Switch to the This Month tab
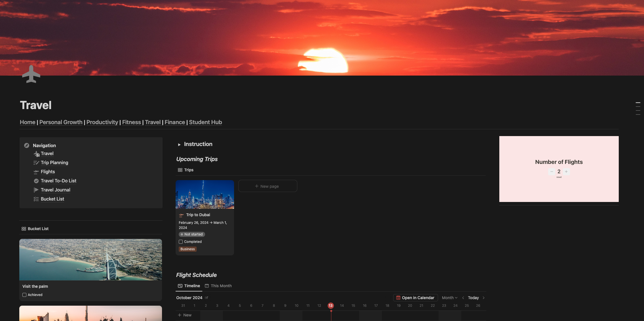Viewport: 644px width, 321px height. 218,286
